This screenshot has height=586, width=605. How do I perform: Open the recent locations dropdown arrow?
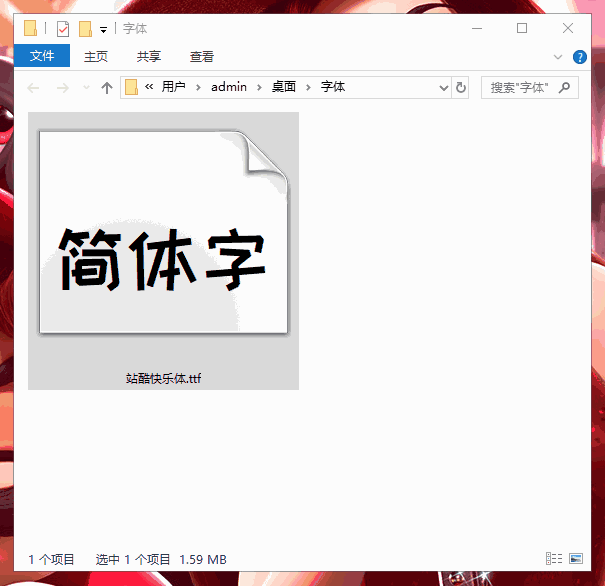(x=86, y=88)
